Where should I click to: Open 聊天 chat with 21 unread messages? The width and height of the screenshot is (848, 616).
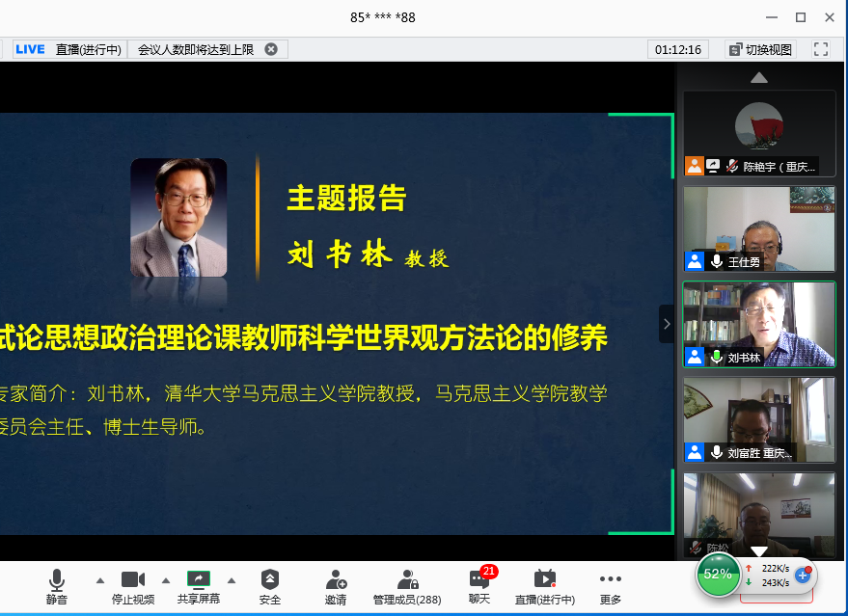click(479, 586)
